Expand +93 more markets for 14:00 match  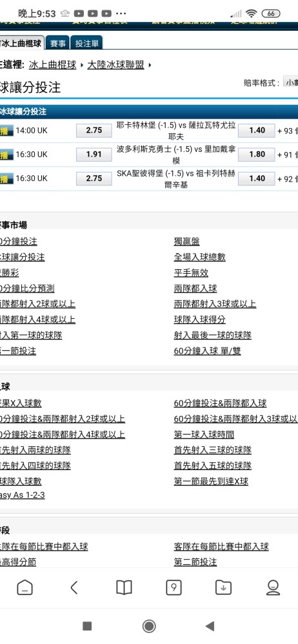[x=288, y=131]
